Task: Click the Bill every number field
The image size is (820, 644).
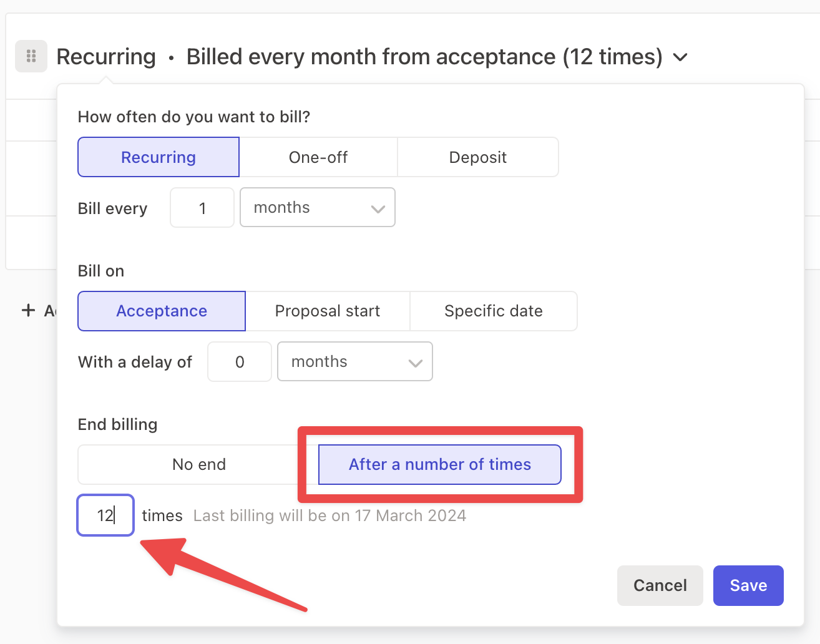Action: 202,208
